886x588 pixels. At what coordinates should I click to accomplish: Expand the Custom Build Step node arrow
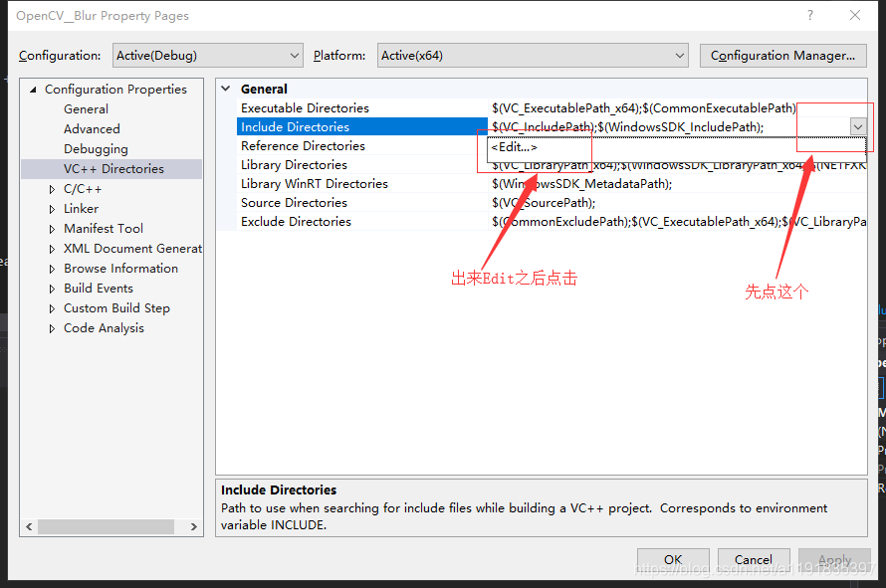pyautogui.click(x=52, y=308)
